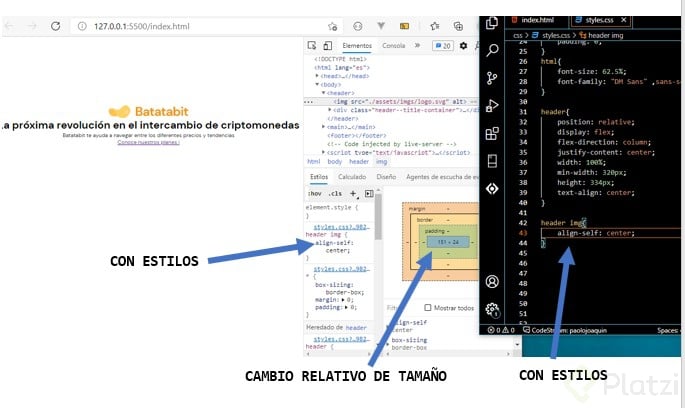This screenshot has height=408, width=685.
Task: Open the Source Control view in VS Code
Action: point(492,78)
